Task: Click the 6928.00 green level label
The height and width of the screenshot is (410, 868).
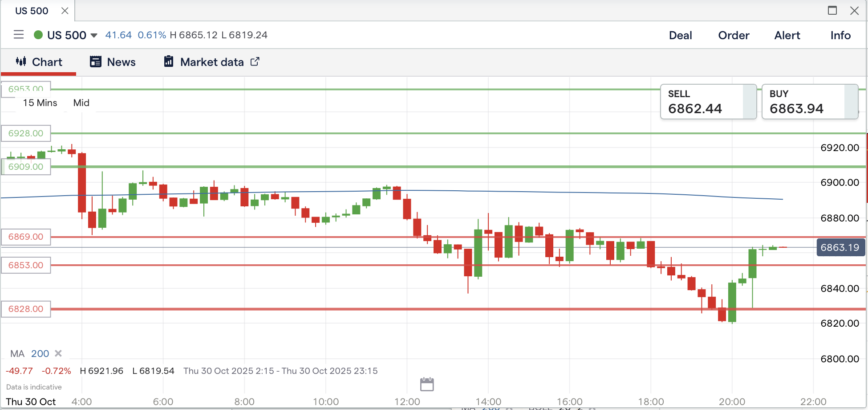Action: coord(26,133)
